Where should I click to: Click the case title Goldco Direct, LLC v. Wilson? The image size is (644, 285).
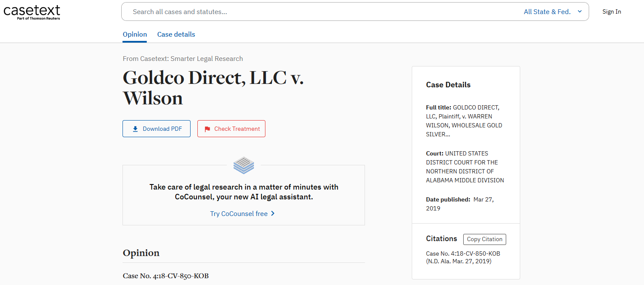[x=213, y=88]
